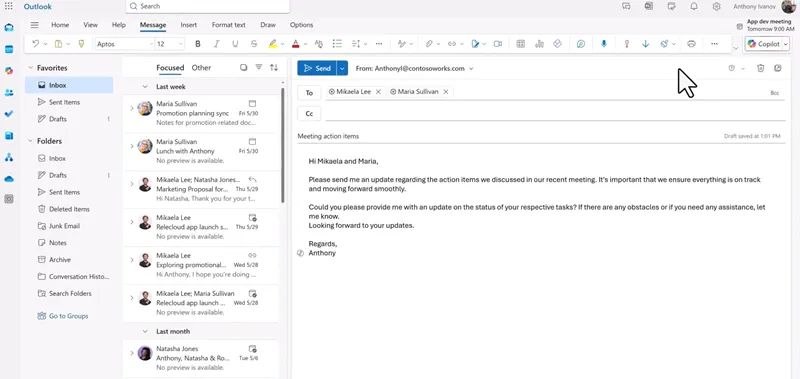Mark message as low importance
800x379 pixels.
(645, 44)
